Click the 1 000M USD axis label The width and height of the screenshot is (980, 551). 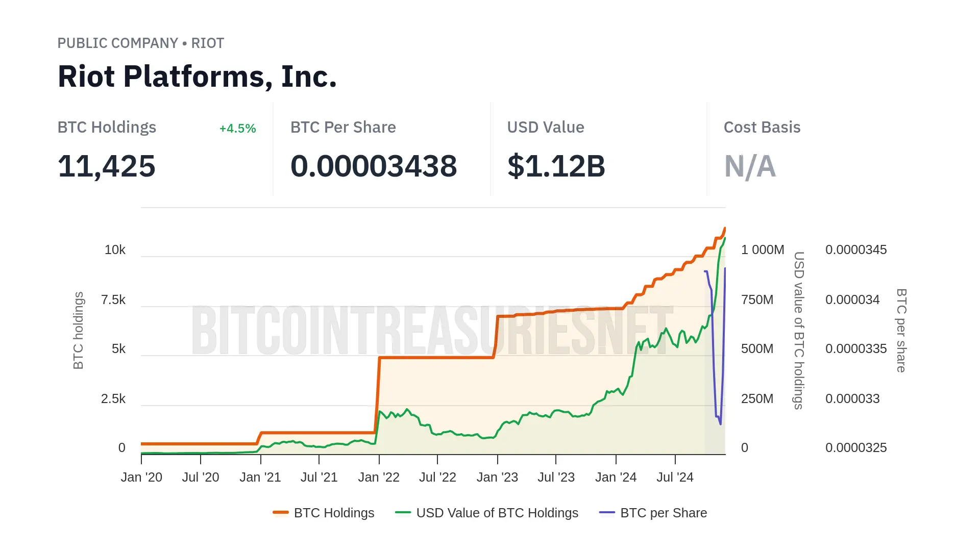(x=763, y=250)
